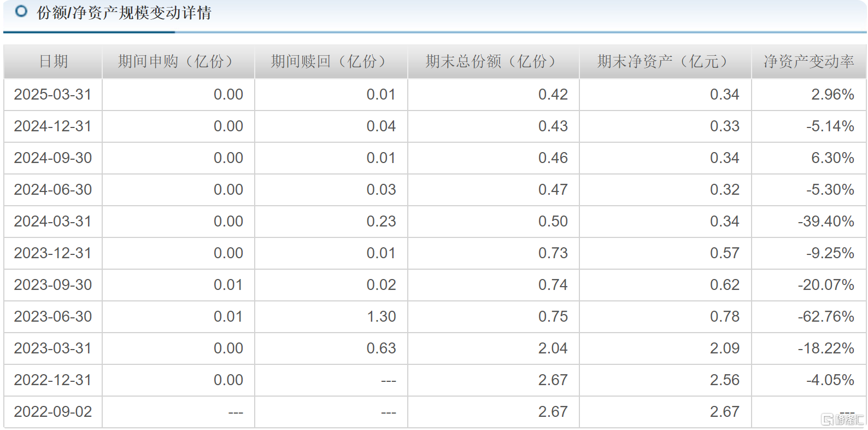Click redemption dashes in 2022-12-31 row
The width and height of the screenshot is (868, 430).
[389, 381]
